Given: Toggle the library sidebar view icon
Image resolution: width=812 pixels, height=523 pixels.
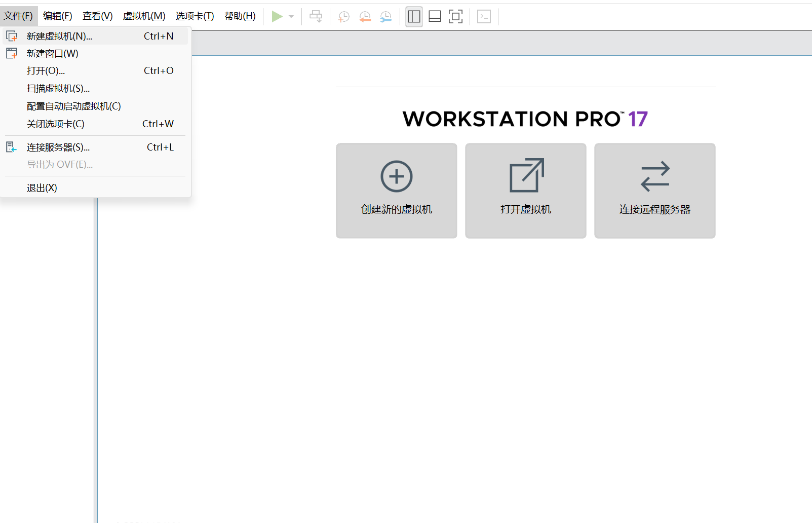Looking at the screenshot, I should (414, 17).
